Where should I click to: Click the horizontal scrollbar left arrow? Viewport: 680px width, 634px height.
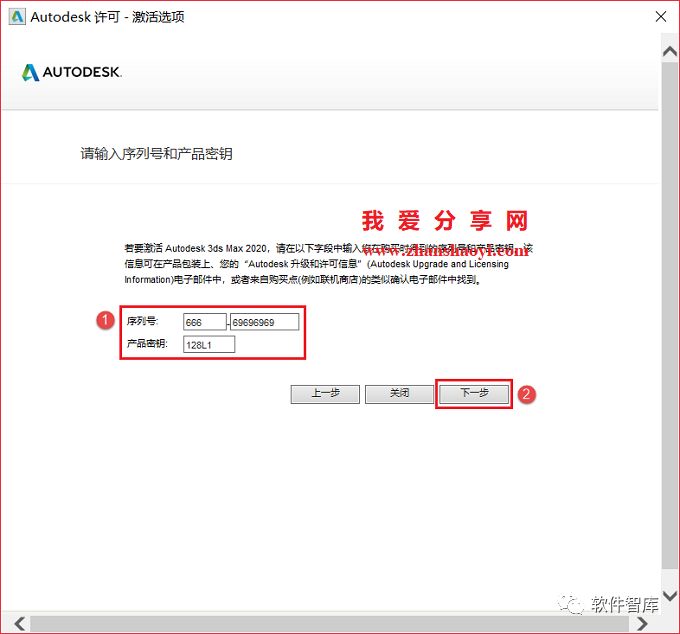click(x=19, y=624)
